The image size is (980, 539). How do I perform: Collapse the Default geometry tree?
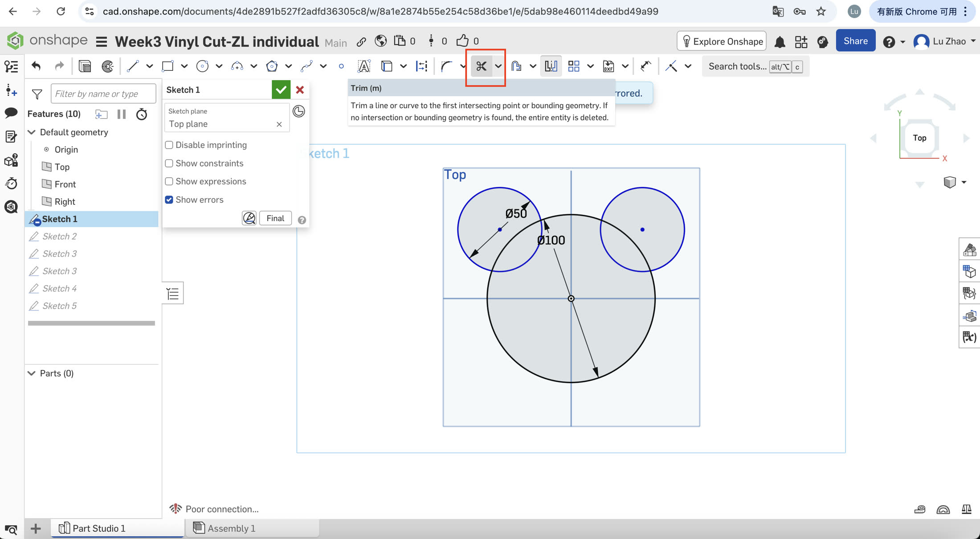pos(32,132)
